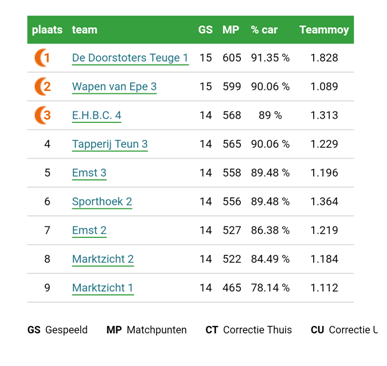
Task: Click the second place orange badge icon
Action: coord(42,86)
